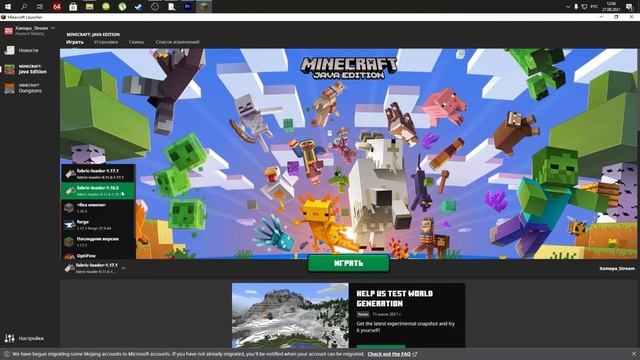Choose the Последняя версия installation
Image resolution: width=640 pixels, height=360 pixels.
coord(98,242)
